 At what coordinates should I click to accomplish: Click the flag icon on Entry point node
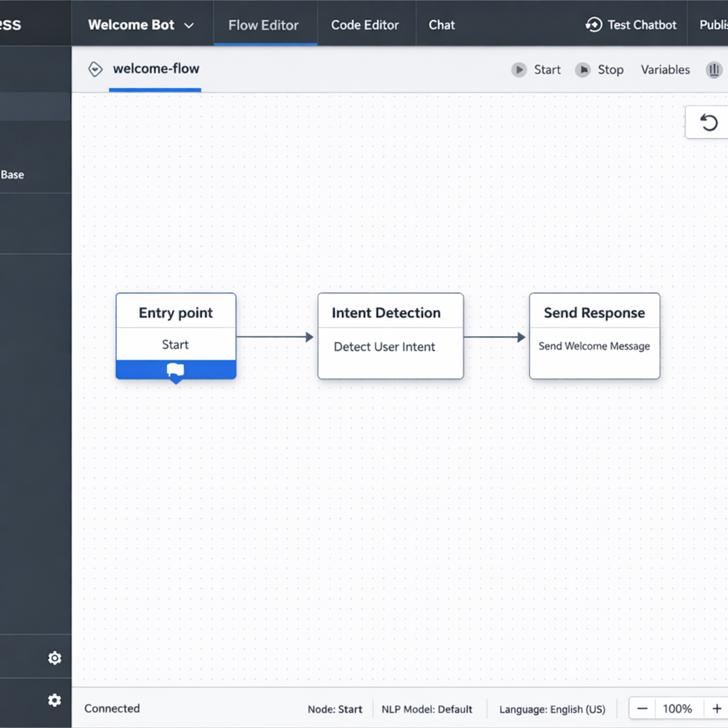click(176, 370)
